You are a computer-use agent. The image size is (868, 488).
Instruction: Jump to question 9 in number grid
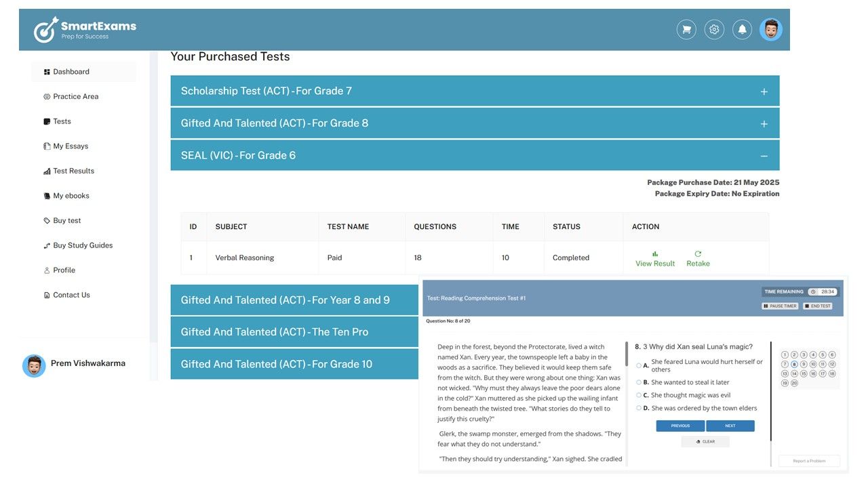[804, 364]
